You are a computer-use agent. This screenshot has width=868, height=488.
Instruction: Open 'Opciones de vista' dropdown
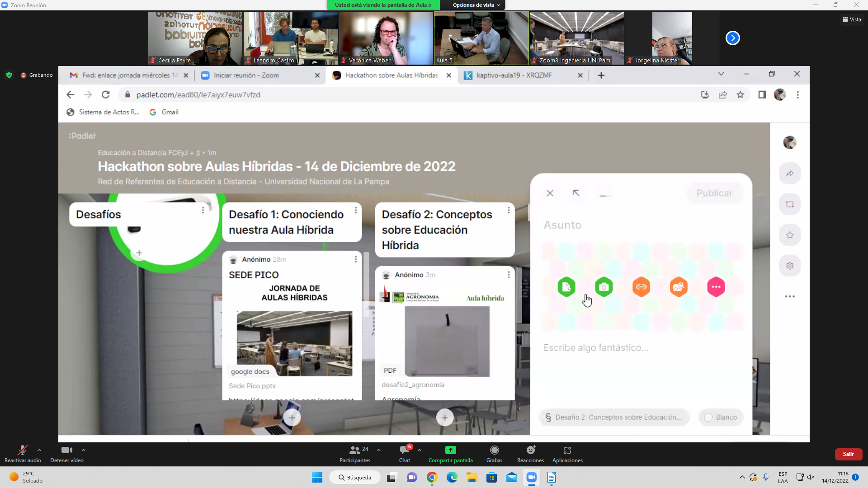click(476, 5)
